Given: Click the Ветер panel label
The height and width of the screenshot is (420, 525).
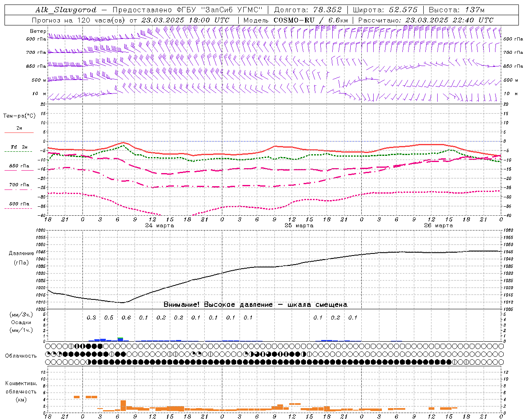Looking at the screenshot, I should [38, 31].
